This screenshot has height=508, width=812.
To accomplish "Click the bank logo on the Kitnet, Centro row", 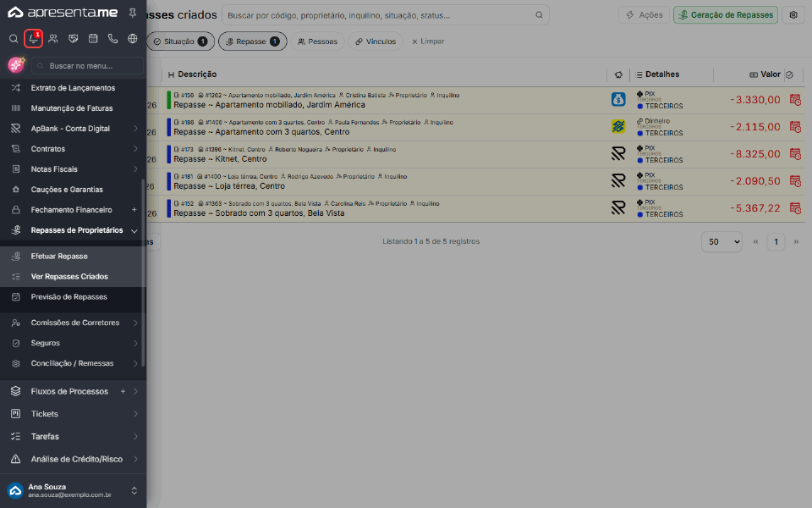I will point(618,153).
